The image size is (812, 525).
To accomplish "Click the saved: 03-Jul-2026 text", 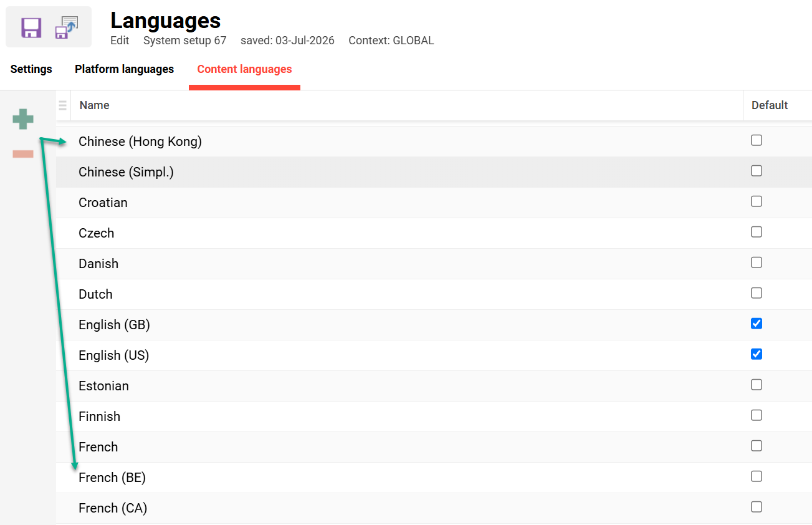I will [287, 41].
